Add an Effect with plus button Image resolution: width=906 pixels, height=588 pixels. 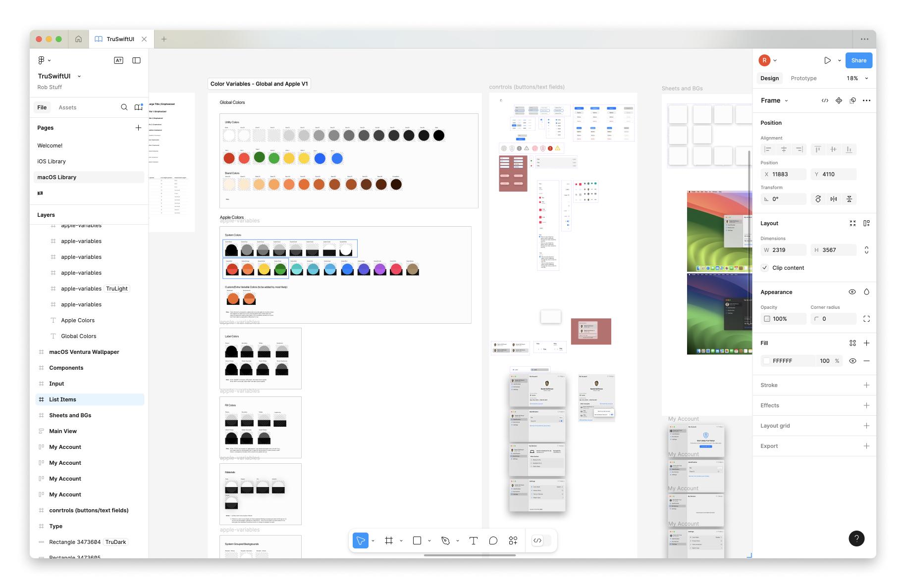(x=866, y=405)
